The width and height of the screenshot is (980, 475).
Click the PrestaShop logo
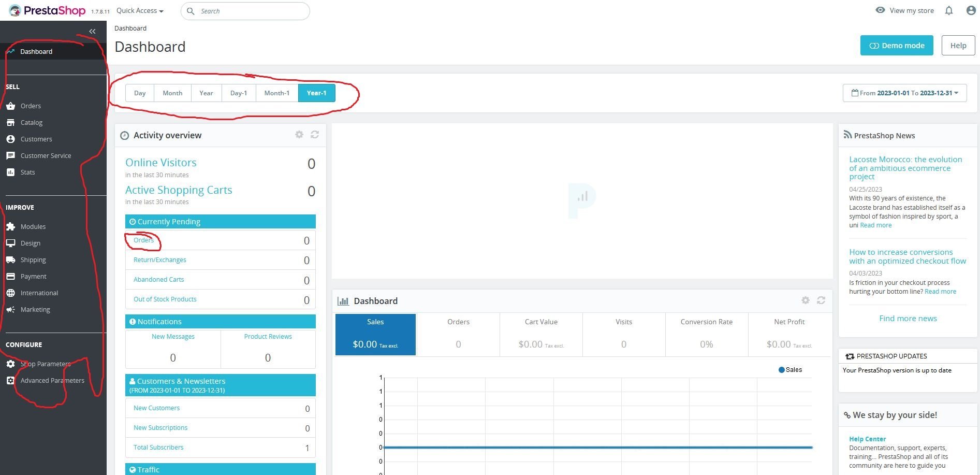(x=47, y=10)
